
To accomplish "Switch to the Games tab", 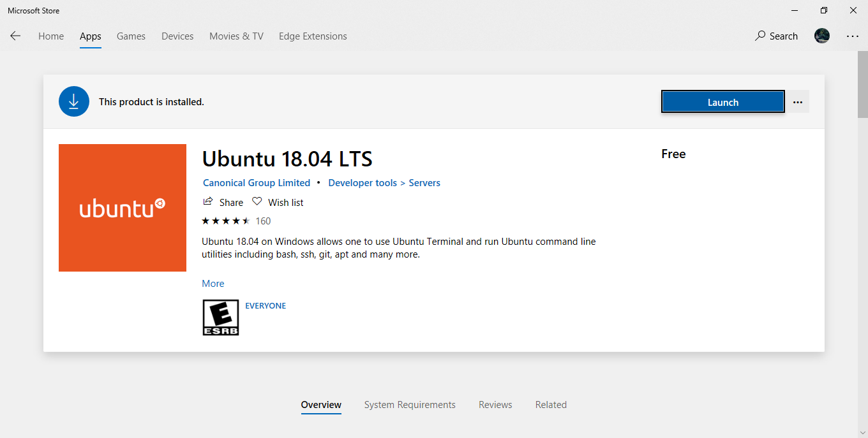I will [x=131, y=36].
